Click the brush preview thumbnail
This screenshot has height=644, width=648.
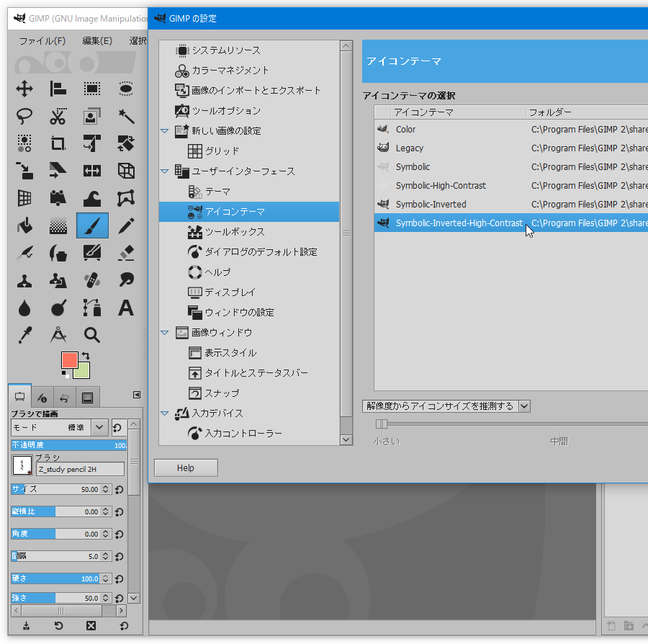pos(22,465)
